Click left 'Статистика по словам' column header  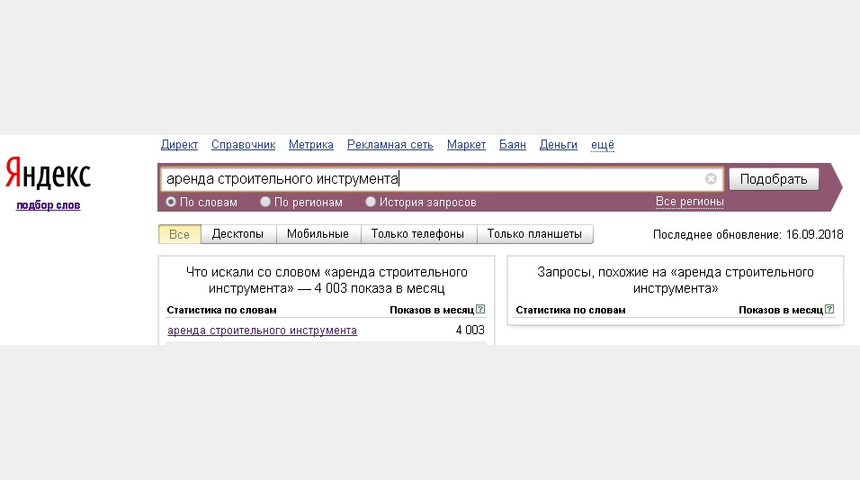222,310
